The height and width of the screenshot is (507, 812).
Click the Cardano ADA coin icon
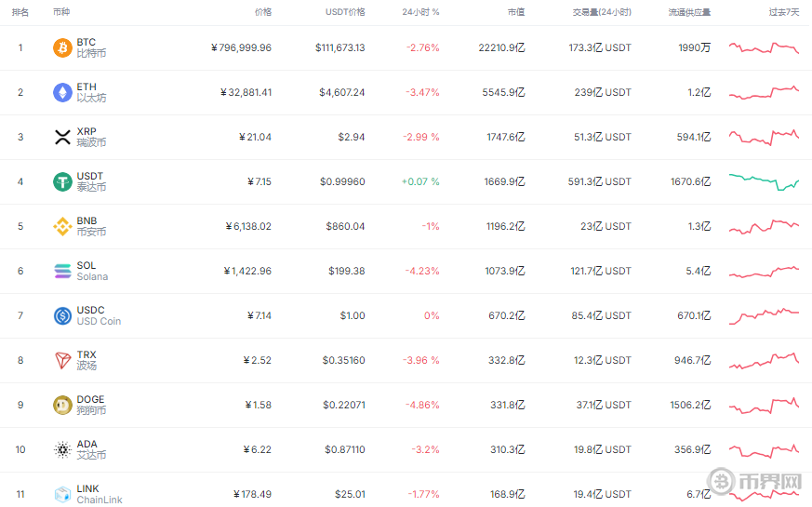coord(62,449)
